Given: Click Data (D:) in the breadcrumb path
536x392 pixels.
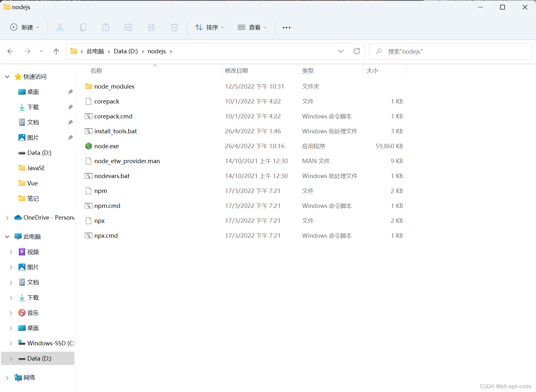Looking at the screenshot, I should 126,51.
